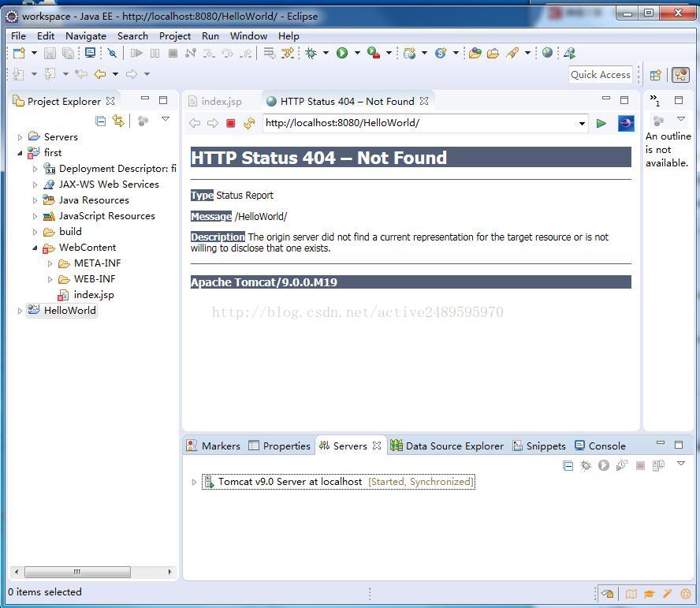Click the Stop server icon in Servers view
700x608 pixels.
(x=640, y=466)
